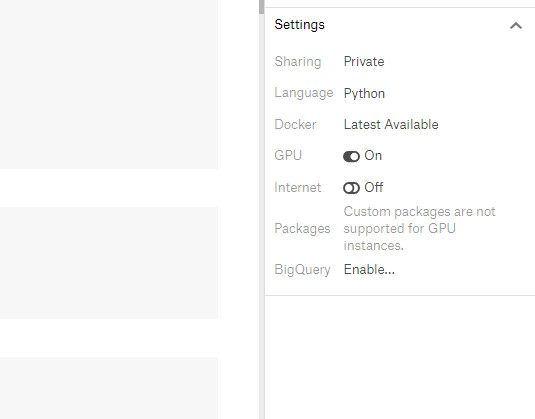The width and height of the screenshot is (535, 419).
Task: Click the GPU On label
Action: coord(373,156)
